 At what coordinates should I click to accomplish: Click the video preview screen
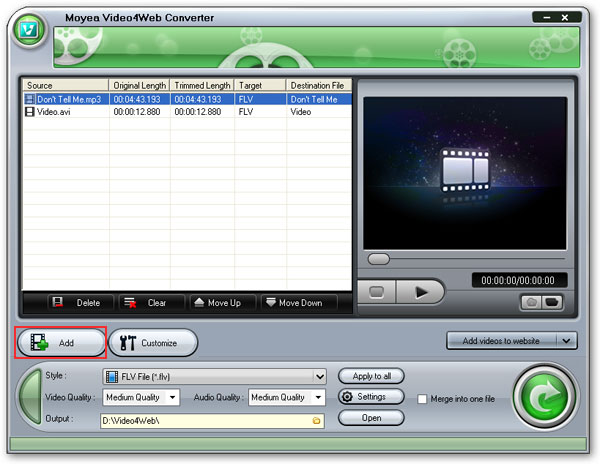465,173
